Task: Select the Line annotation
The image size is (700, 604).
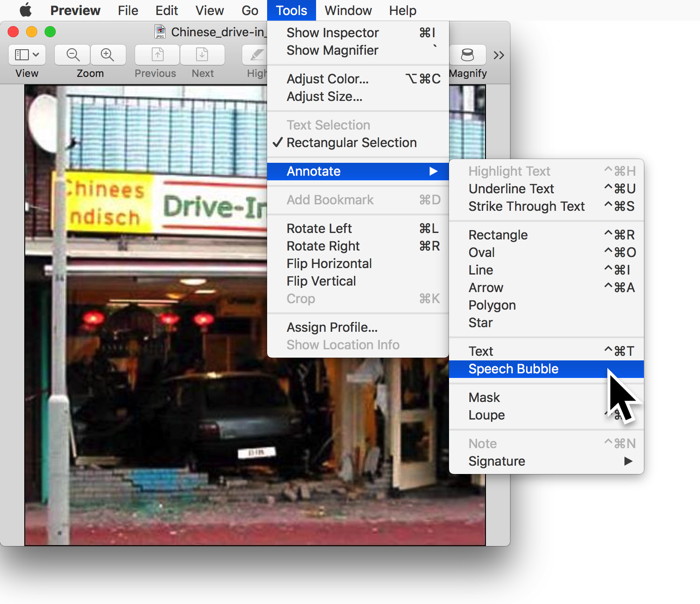Action: [546, 270]
